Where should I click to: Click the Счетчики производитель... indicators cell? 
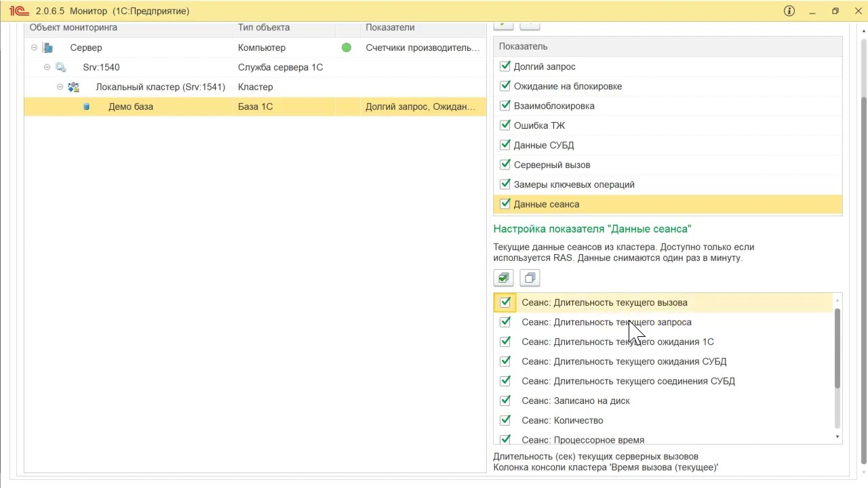(x=422, y=47)
